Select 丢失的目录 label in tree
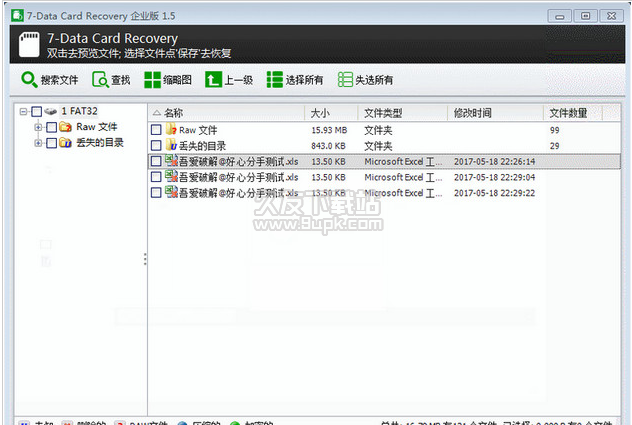Image resolution: width=632 pixels, height=425 pixels. click(100, 143)
